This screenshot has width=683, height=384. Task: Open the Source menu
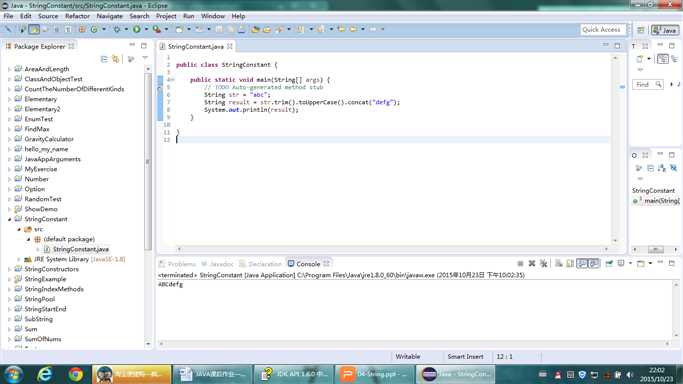[x=48, y=16]
